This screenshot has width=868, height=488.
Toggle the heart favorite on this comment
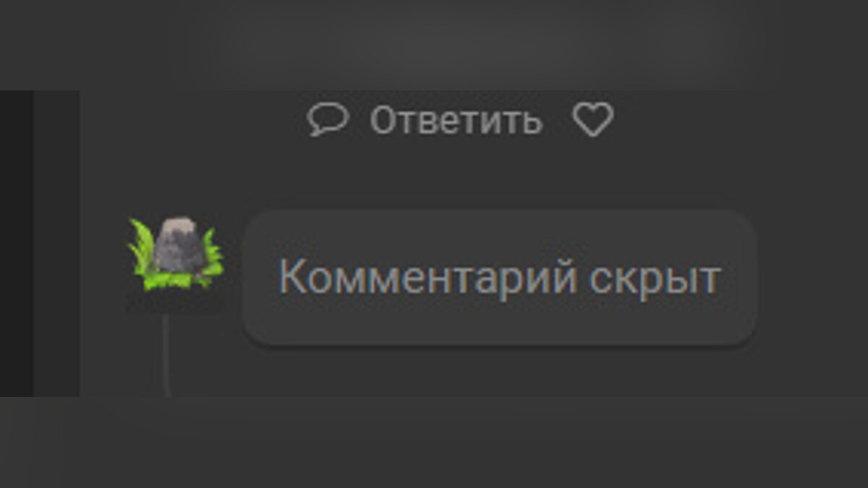(593, 120)
